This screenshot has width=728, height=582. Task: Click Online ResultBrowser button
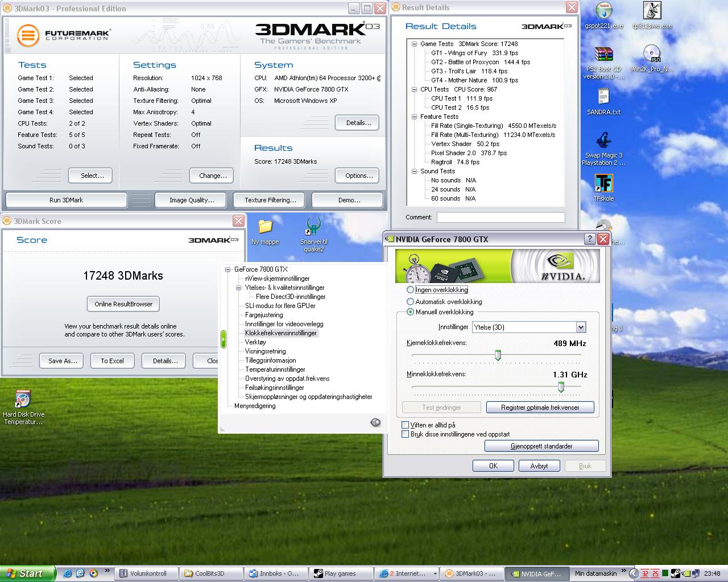pyautogui.click(x=123, y=304)
